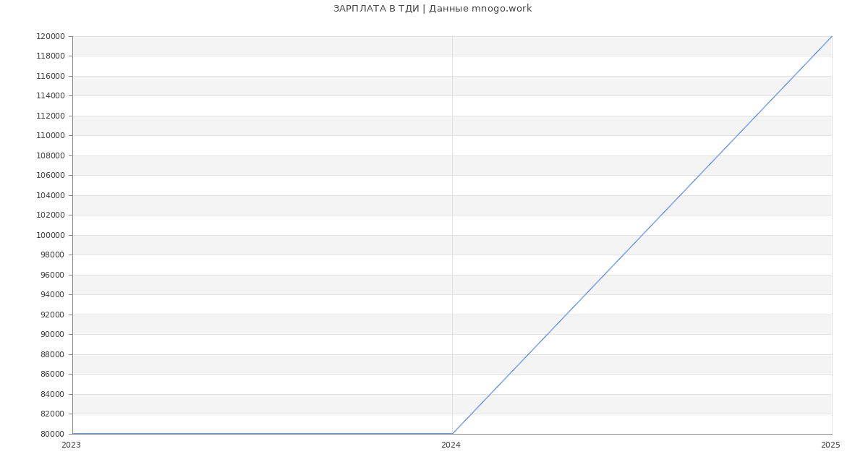Viewport: 868px width, 470px height.
Task: Select the 100000 y-axis label
Action: tap(50, 235)
